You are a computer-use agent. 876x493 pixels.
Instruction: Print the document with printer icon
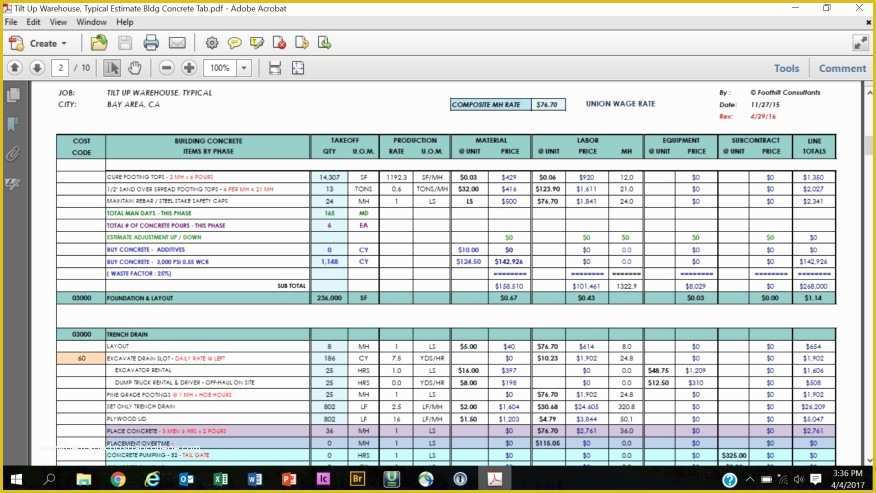pyautogui.click(x=151, y=43)
